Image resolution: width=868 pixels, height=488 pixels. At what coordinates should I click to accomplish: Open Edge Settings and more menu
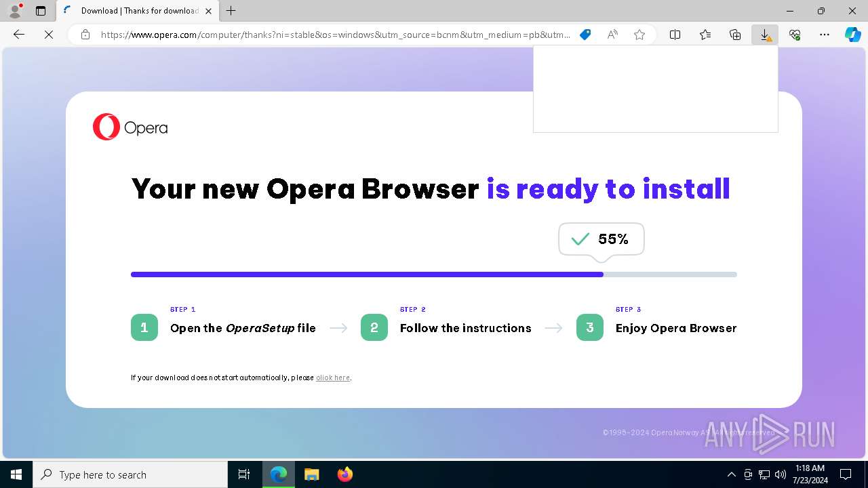click(825, 35)
